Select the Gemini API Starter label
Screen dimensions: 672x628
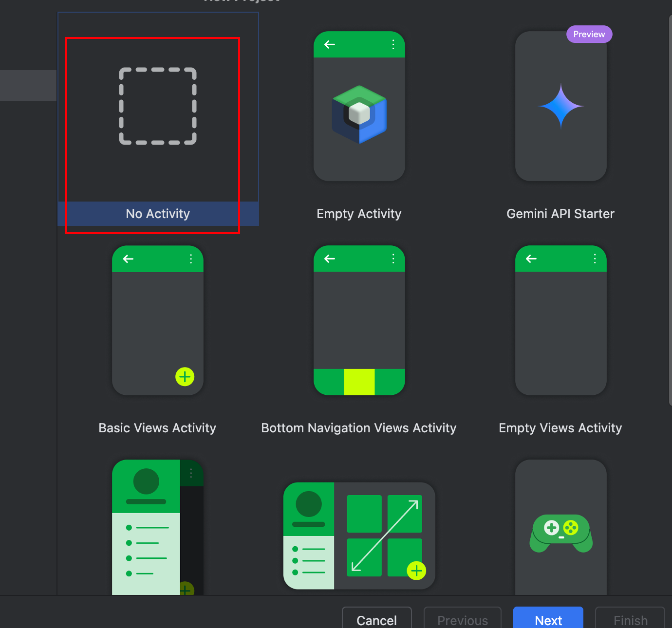[560, 214]
